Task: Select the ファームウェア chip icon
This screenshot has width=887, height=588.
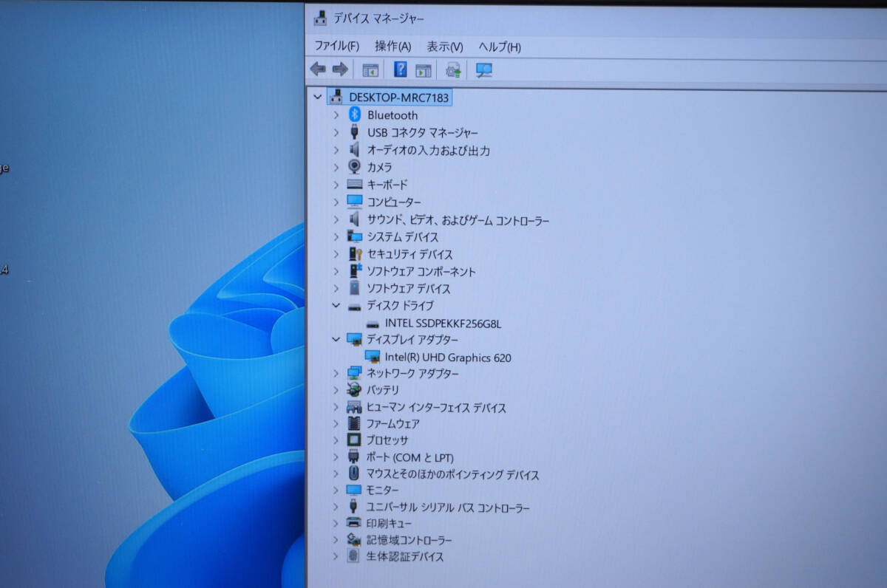Action: tap(355, 423)
